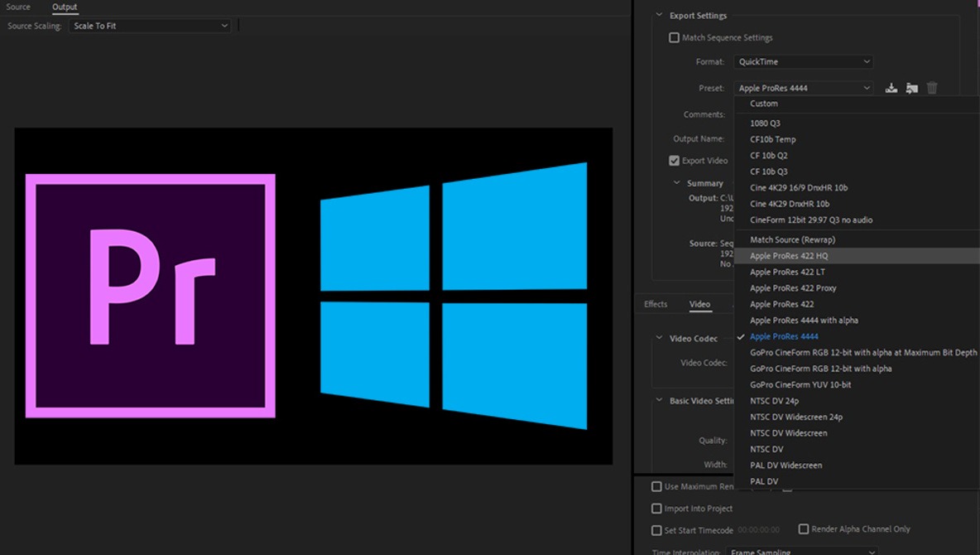
Task: Click the Delete Preset trash icon
Action: click(x=932, y=89)
